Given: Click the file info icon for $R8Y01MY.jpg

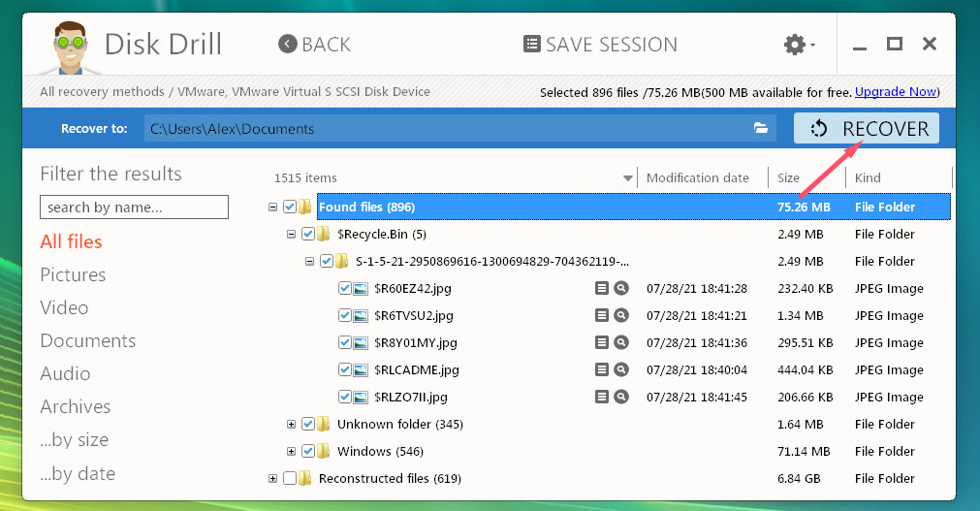Looking at the screenshot, I should pos(602,342).
